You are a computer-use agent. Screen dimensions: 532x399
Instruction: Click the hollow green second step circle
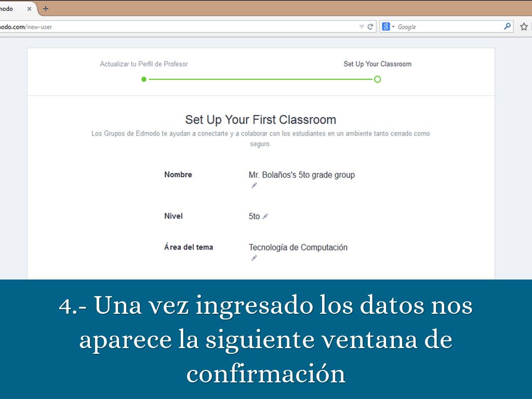coord(378,79)
